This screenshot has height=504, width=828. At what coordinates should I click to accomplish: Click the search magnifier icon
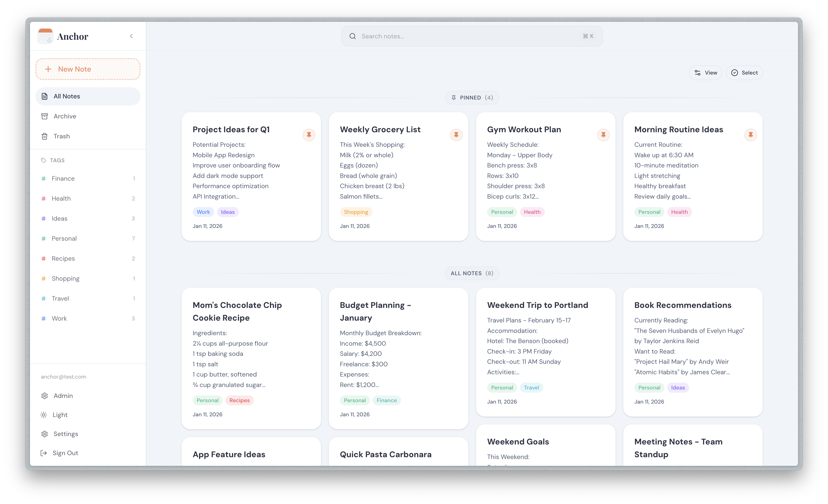coord(352,36)
